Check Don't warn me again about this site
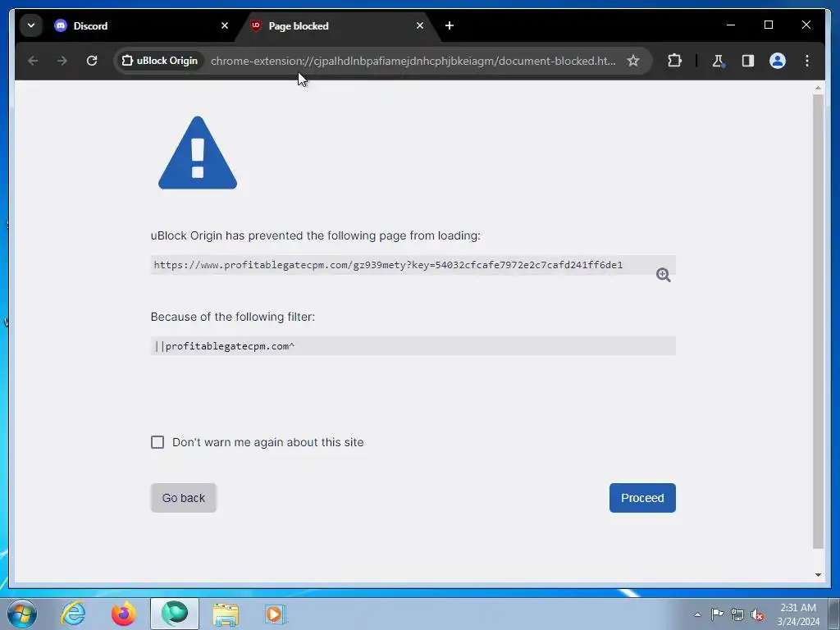Image resolution: width=840 pixels, height=630 pixels. click(157, 442)
